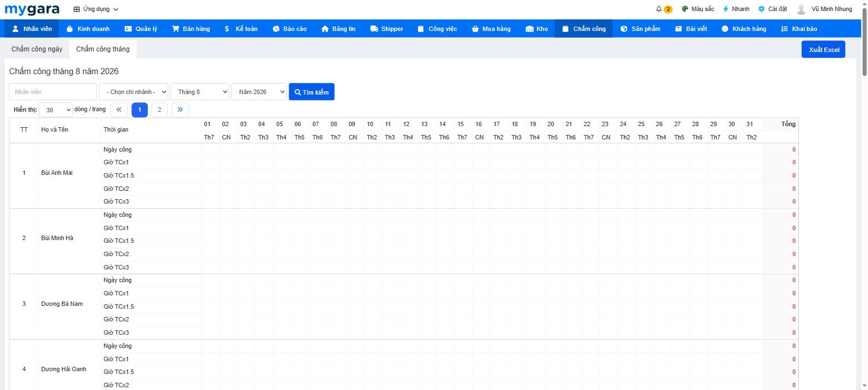The height and width of the screenshot is (390, 868).
Task: Click the Quản lý card icon
Action: point(128,29)
